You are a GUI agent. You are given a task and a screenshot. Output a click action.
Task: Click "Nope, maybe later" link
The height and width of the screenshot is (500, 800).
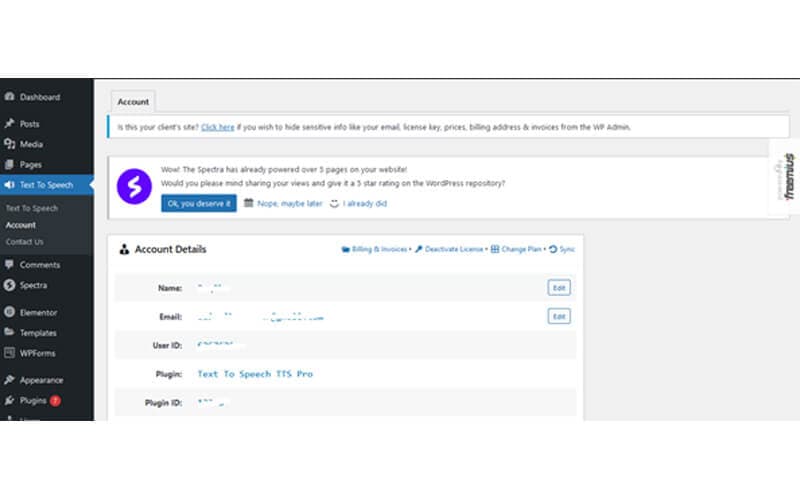[x=284, y=203]
